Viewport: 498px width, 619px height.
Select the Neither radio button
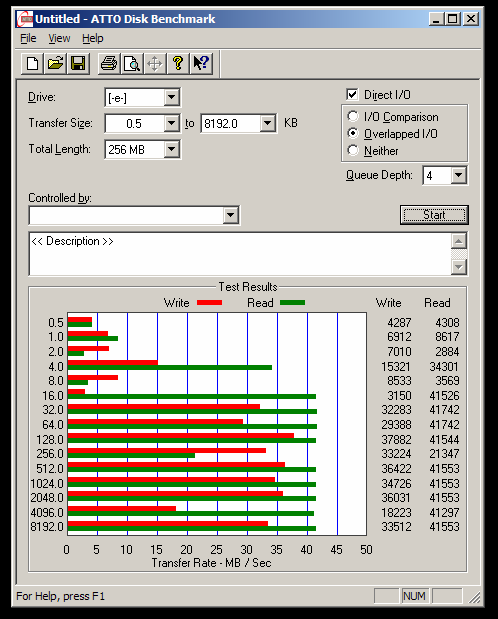[x=353, y=150]
